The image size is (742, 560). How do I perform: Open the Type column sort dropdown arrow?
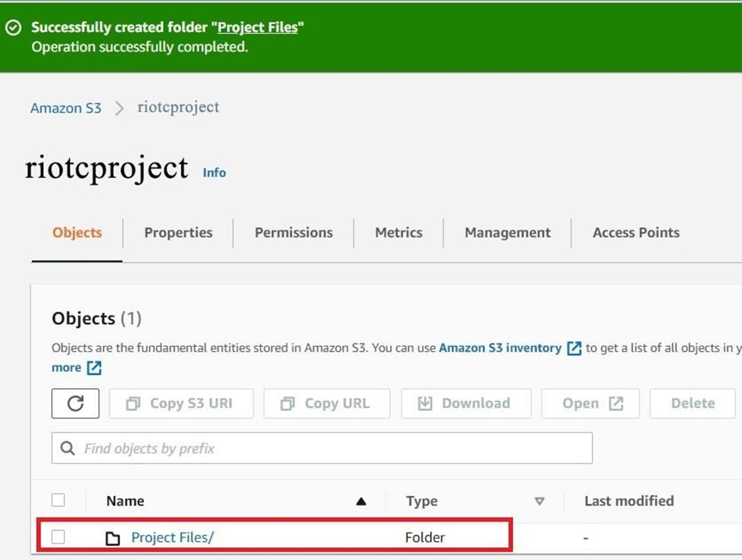pyautogui.click(x=539, y=501)
